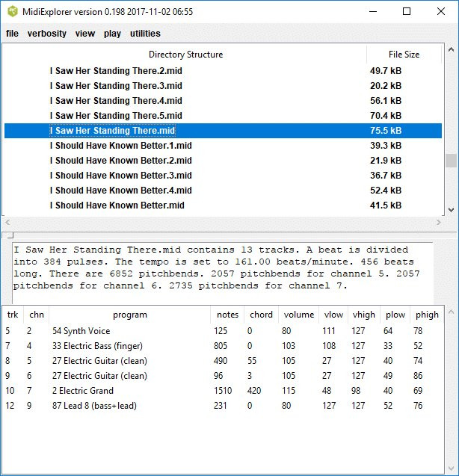Click notes value 805
The image size is (459, 476).
click(x=221, y=346)
